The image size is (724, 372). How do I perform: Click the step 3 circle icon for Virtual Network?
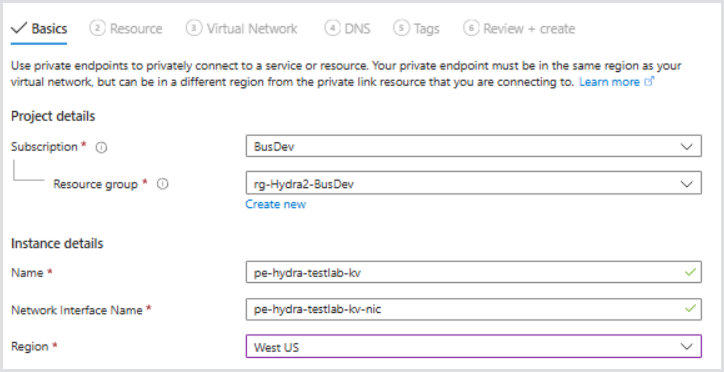click(x=193, y=28)
